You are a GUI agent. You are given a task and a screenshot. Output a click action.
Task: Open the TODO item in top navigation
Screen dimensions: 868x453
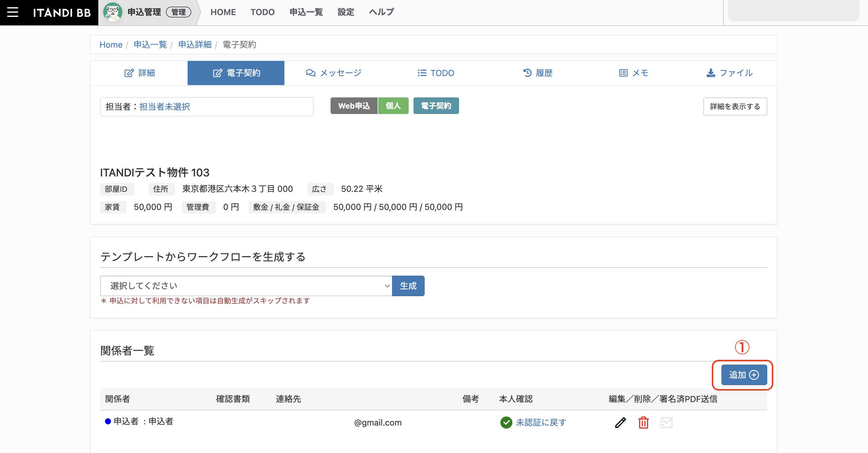pyautogui.click(x=262, y=12)
